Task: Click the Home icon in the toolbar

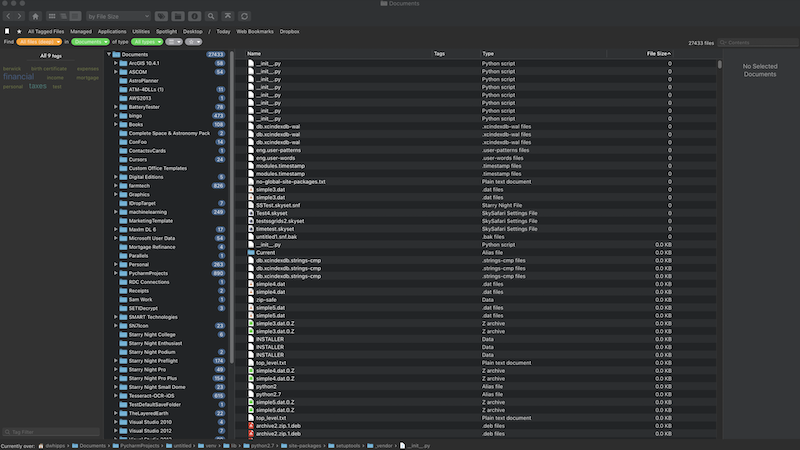Action: pyautogui.click(x=36, y=17)
